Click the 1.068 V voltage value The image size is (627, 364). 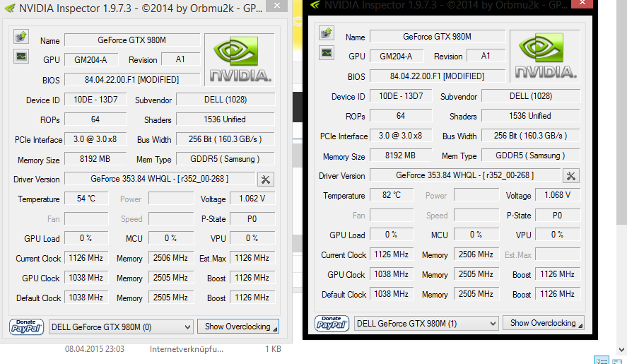click(x=558, y=195)
